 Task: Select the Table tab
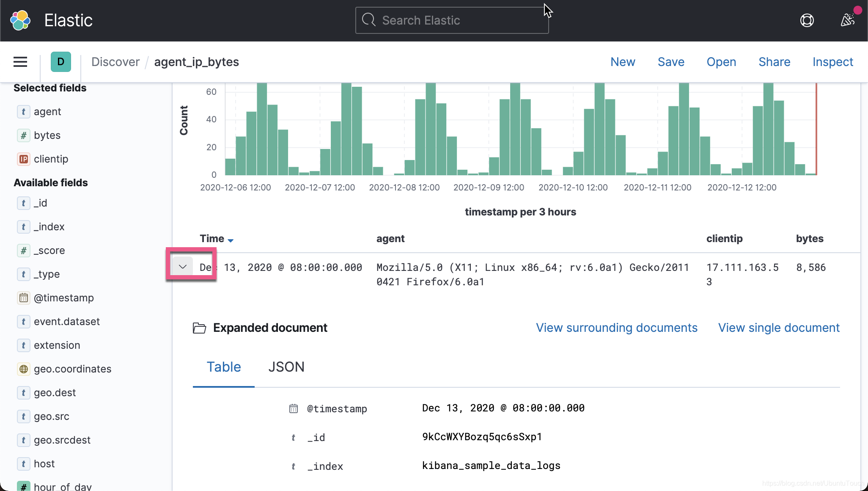(x=223, y=367)
